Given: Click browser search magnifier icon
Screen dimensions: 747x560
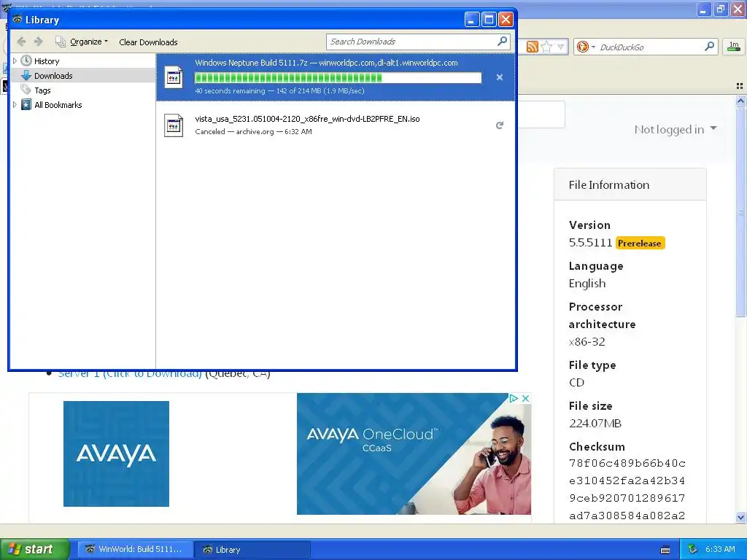Looking at the screenshot, I should point(709,46).
